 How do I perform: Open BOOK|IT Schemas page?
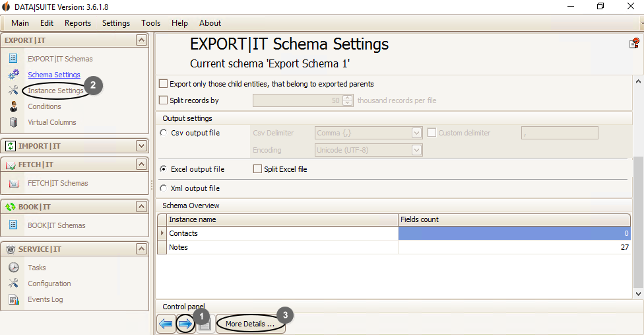(57, 225)
